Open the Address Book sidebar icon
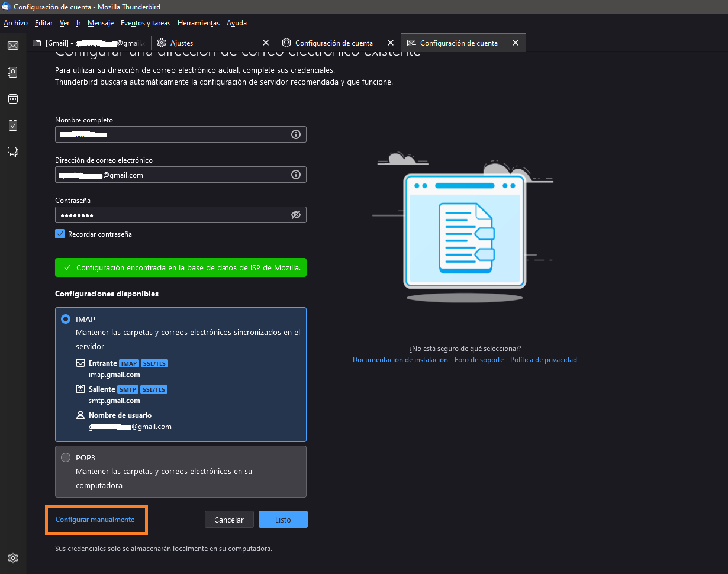The image size is (728, 574). click(x=13, y=72)
